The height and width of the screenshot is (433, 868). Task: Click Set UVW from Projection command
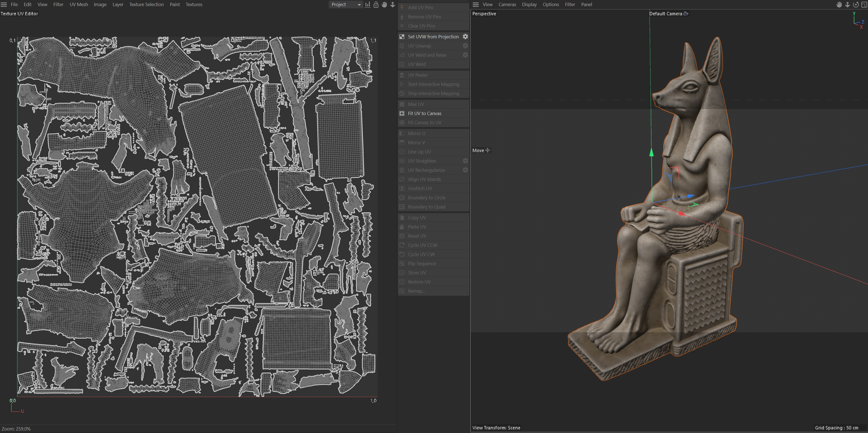tap(433, 37)
